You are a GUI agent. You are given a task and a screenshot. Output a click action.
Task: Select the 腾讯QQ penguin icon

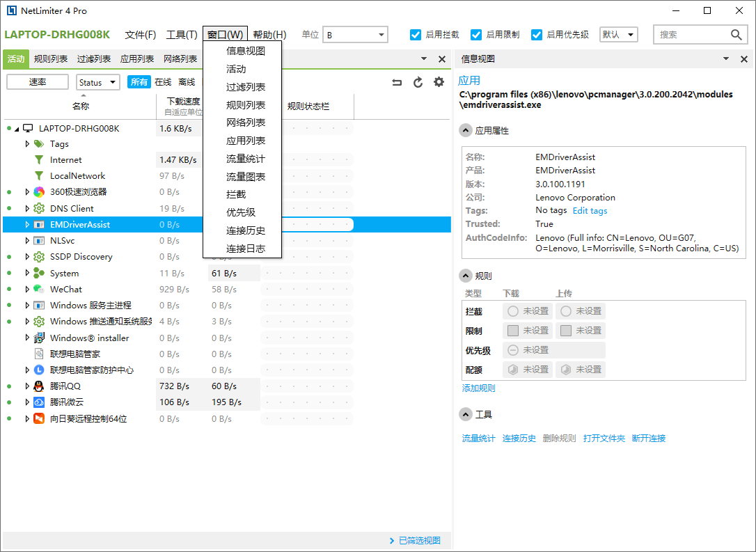(39, 386)
